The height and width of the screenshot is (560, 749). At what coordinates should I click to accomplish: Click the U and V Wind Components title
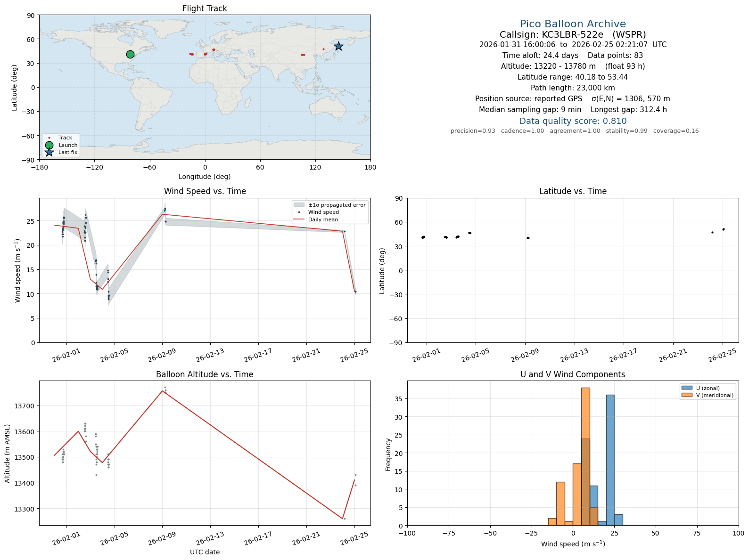coord(573,374)
